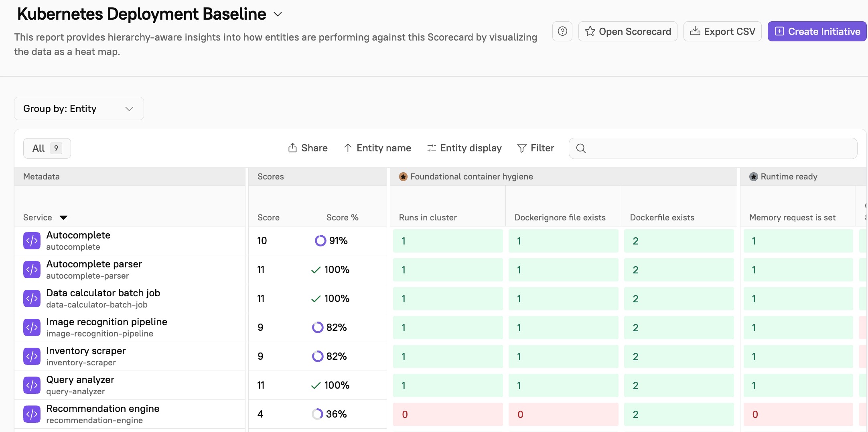Expand the Kubernetes Deployment Baseline title chevron
The height and width of the screenshot is (432, 868).
pyautogui.click(x=278, y=14)
